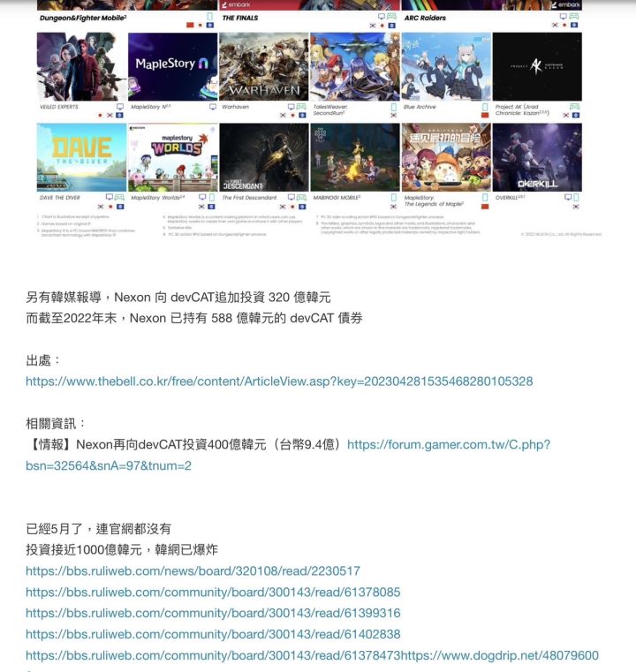Open ruliweb community link ending 61378085
Image resolution: width=636 pixels, height=672 pixels.
click(x=213, y=592)
